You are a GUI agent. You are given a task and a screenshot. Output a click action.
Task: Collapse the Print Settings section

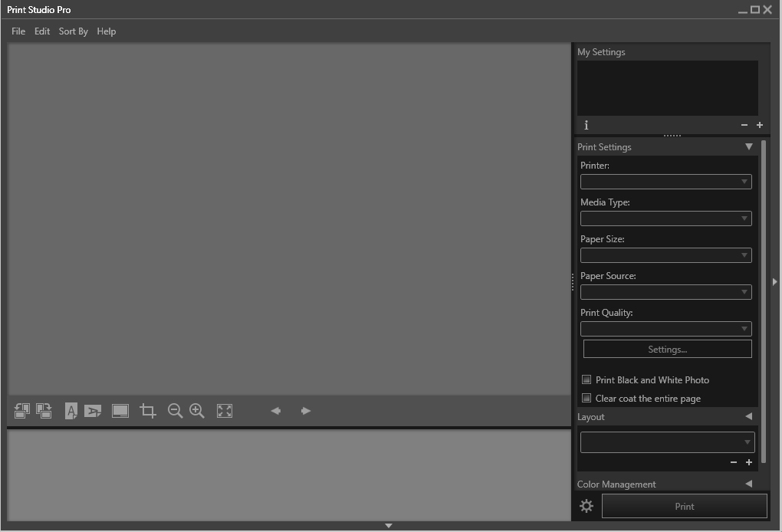coord(749,146)
